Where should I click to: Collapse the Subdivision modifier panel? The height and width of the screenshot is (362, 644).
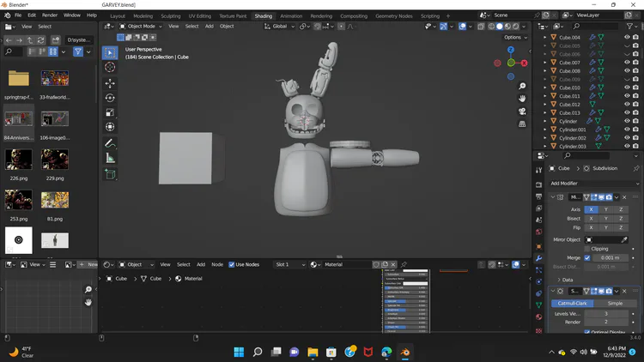553,291
